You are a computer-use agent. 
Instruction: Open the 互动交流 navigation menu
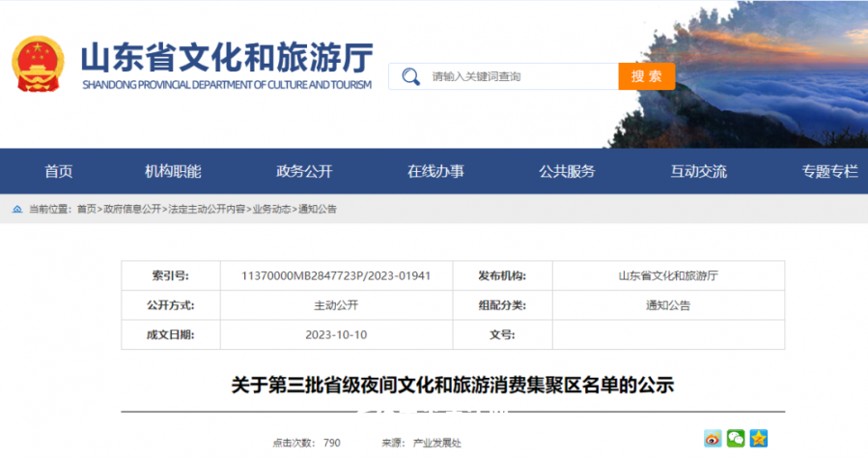click(x=698, y=172)
